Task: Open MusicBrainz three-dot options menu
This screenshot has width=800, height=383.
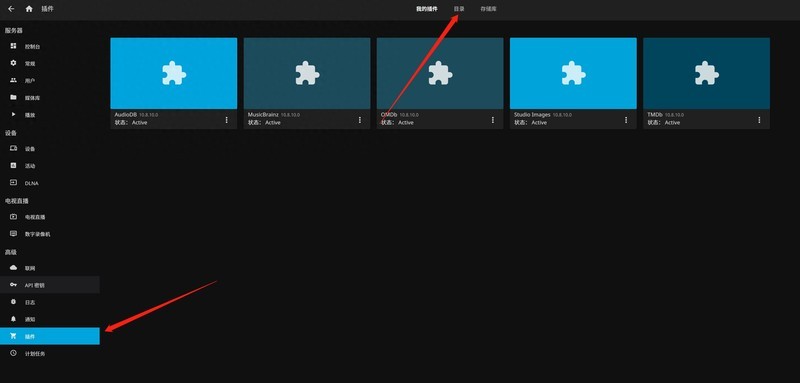Action: (360, 120)
